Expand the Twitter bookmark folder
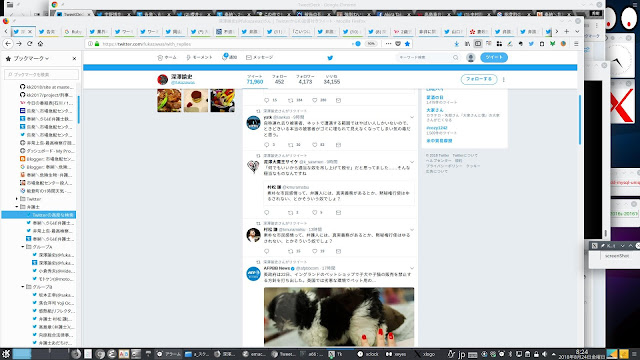Screen dimensions: 640x360 [x=17, y=199]
